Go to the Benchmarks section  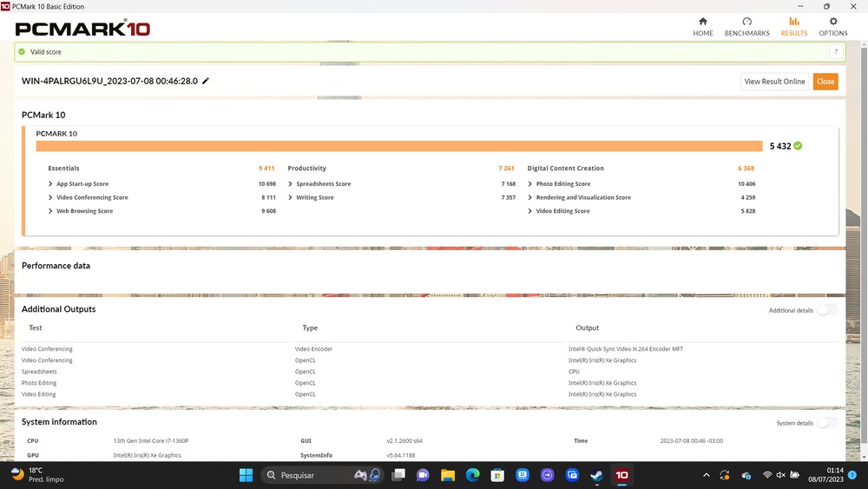point(746,26)
